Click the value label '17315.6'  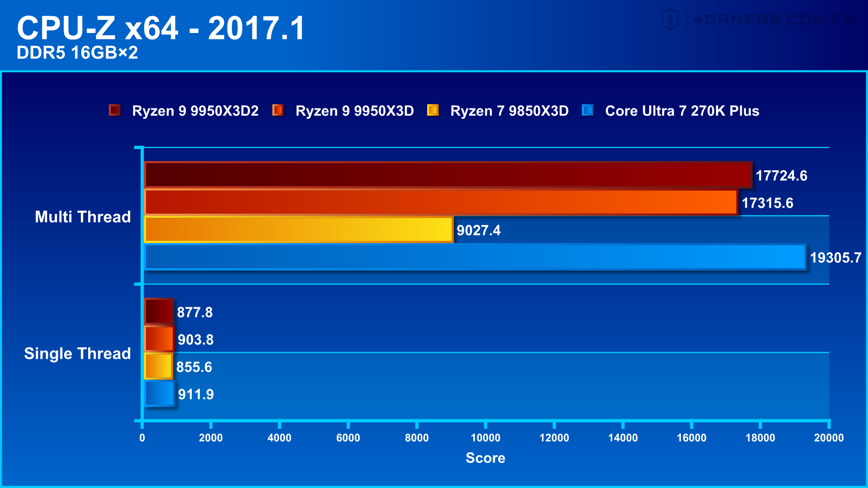[x=767, y=203]
